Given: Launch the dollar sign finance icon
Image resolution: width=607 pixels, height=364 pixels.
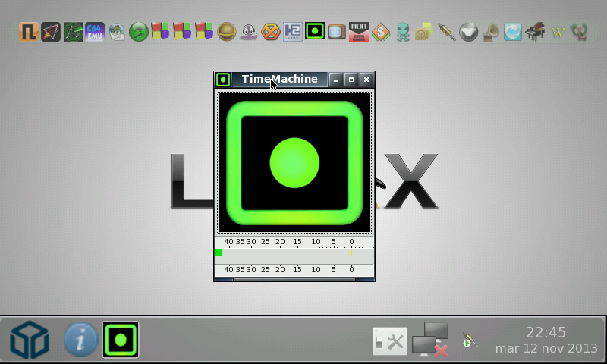Looking at the screenshot, I should (381, 32).
